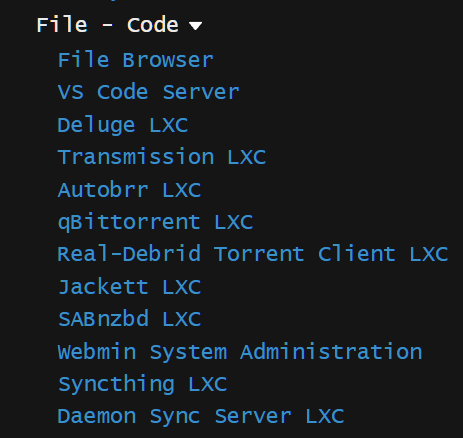Open the SABnzbd LXC link
463x438 pixels.
pos(130,319)
